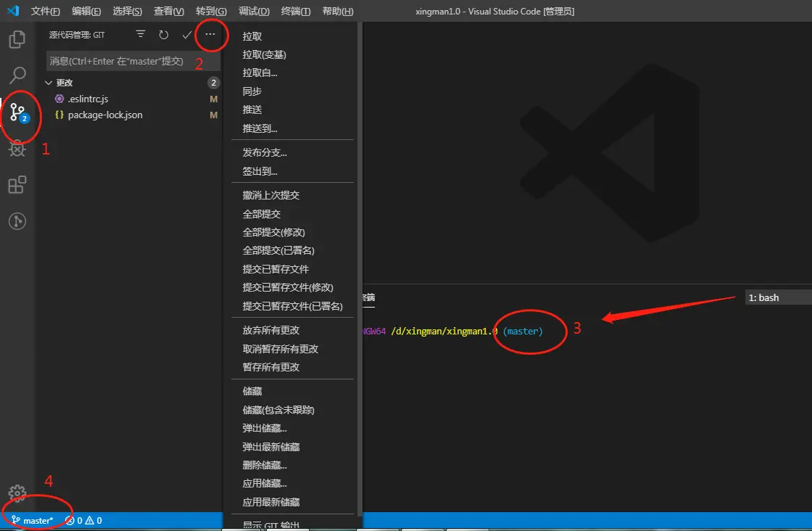Open the 选择(S) menu
The width and height of the screenshot is (812, 531).
[128, 11]
